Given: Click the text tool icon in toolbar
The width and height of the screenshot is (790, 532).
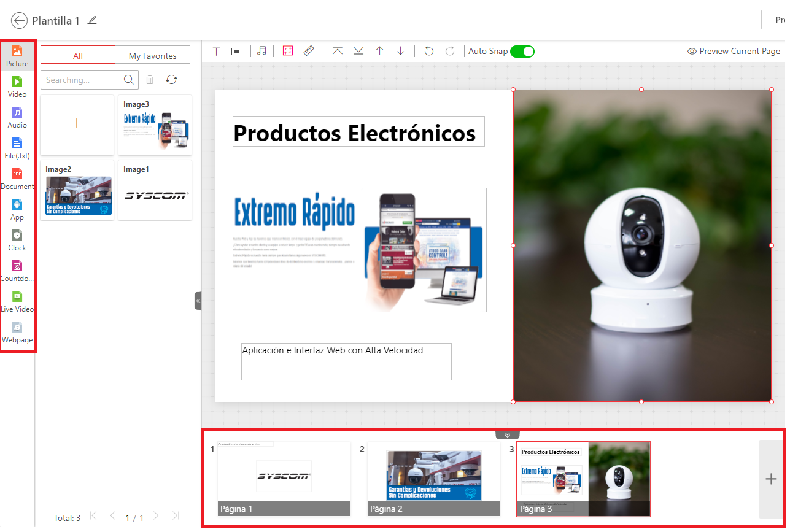Looking at the screenshot, I should [x=216, y=51].
